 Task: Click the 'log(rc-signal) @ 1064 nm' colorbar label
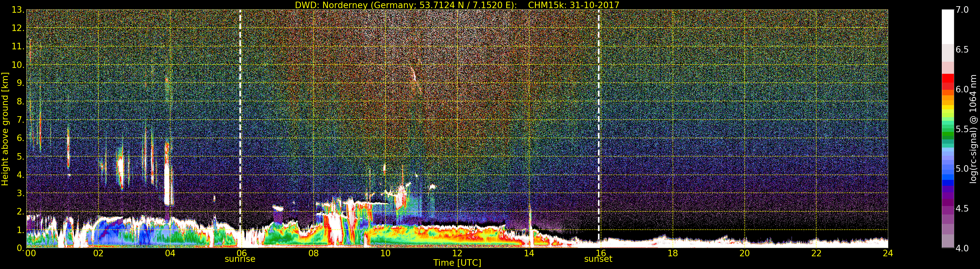point(973,129)
